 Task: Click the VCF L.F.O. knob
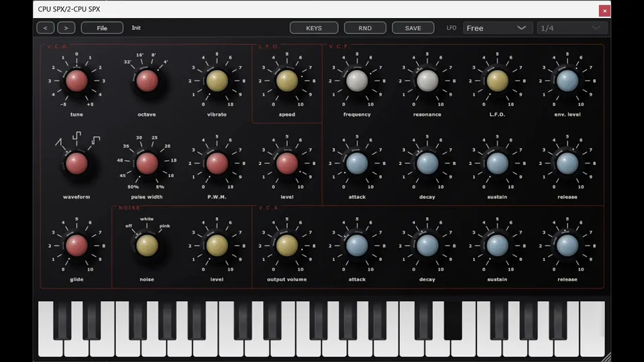497,80
